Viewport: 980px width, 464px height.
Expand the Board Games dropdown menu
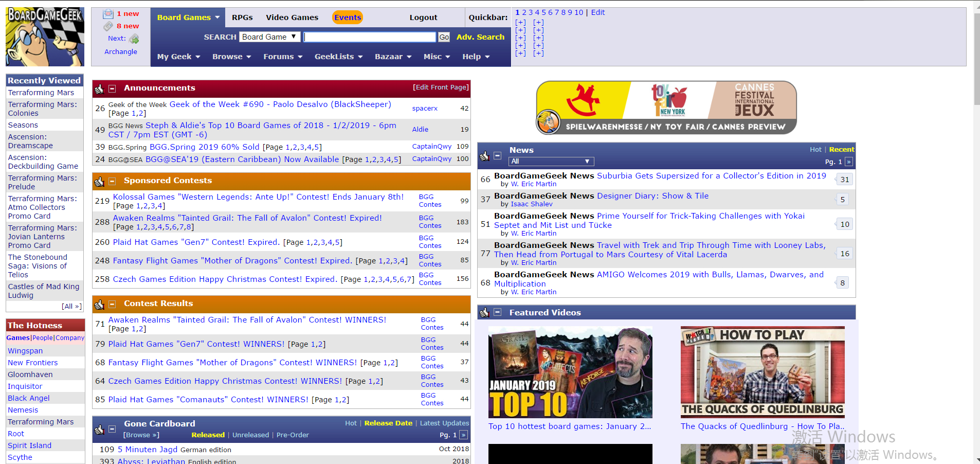point(188,17)
